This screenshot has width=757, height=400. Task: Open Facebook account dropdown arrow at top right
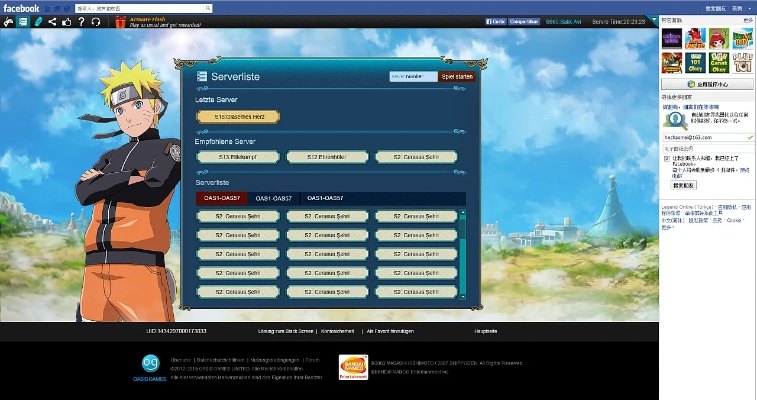tap(749, 7)
